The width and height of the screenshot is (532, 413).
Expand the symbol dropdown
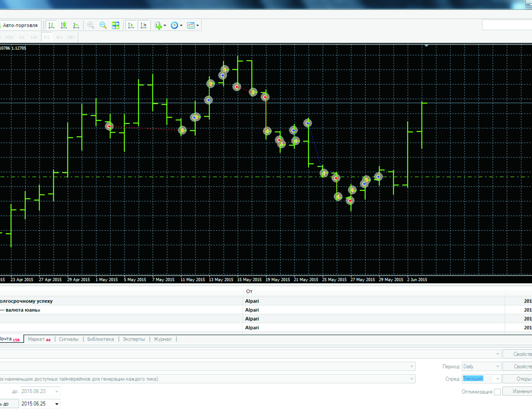[412, 366]
